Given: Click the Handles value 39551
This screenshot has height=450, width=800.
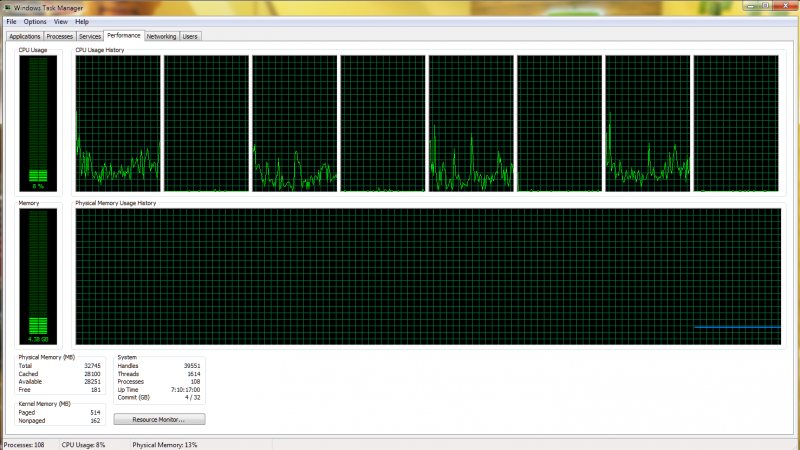Looking at the screenshot, I should pos(192,366).
